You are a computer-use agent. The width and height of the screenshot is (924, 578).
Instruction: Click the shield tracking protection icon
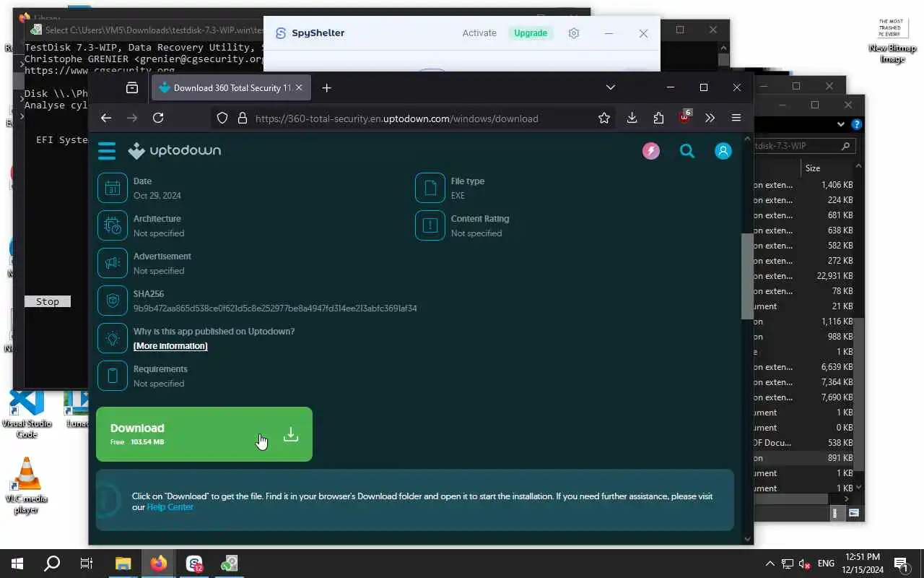(x=222, y=118)
